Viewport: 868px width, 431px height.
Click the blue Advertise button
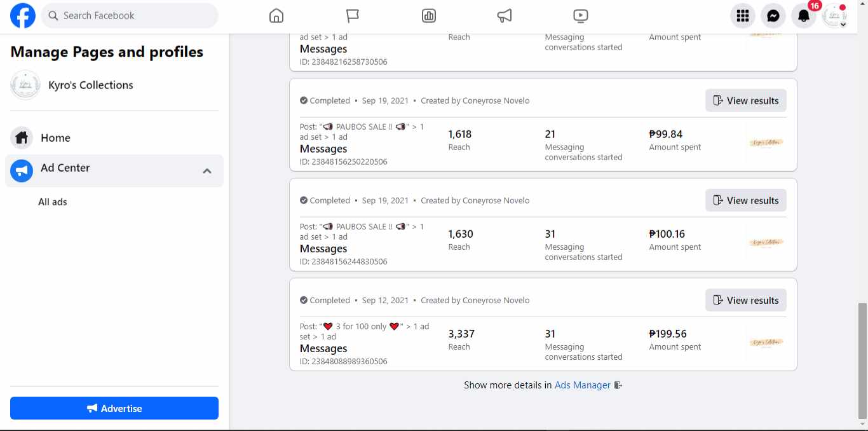click(114, 408)
